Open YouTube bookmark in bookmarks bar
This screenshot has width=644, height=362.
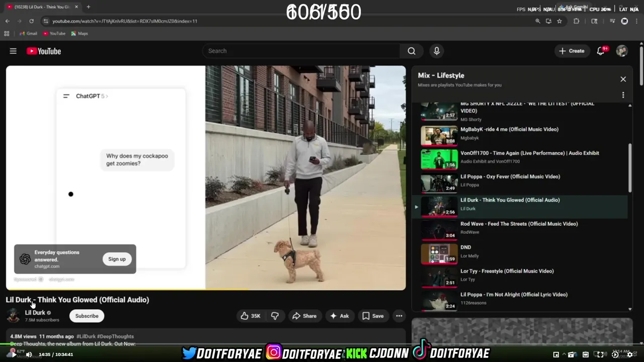pos(54,34)
